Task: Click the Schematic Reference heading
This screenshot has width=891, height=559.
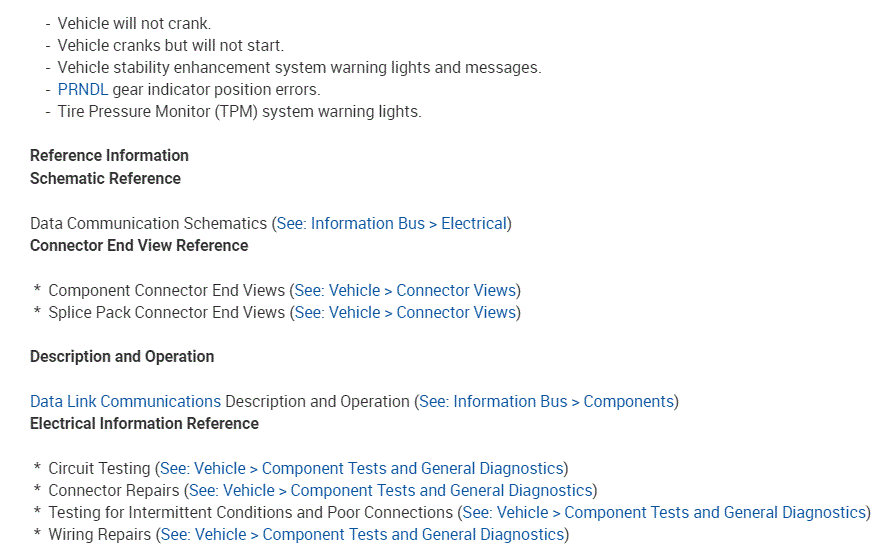Action: click(105, 178)
